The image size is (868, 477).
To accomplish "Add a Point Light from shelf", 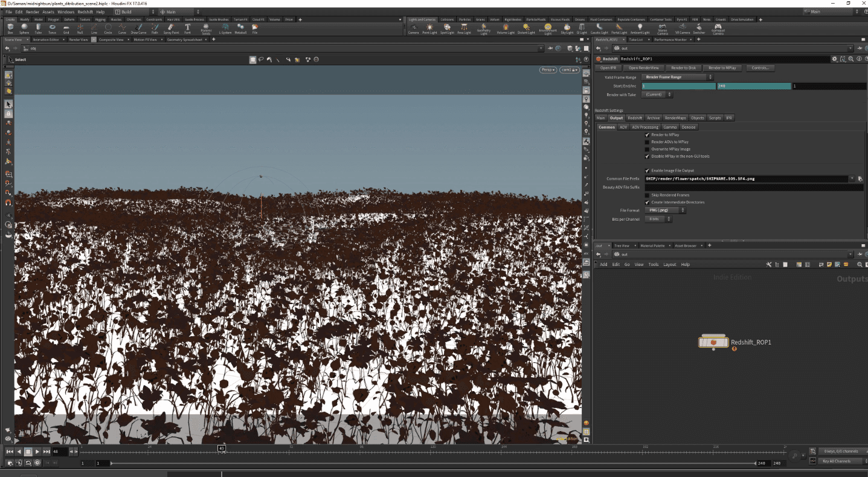I will tap(430, 28).
